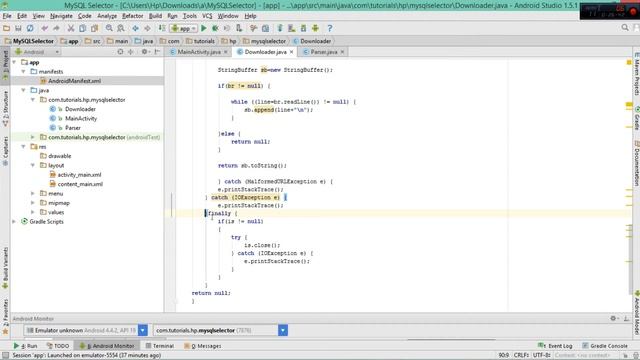Open the Emulator device dropdown arrow

click(142, 330)
